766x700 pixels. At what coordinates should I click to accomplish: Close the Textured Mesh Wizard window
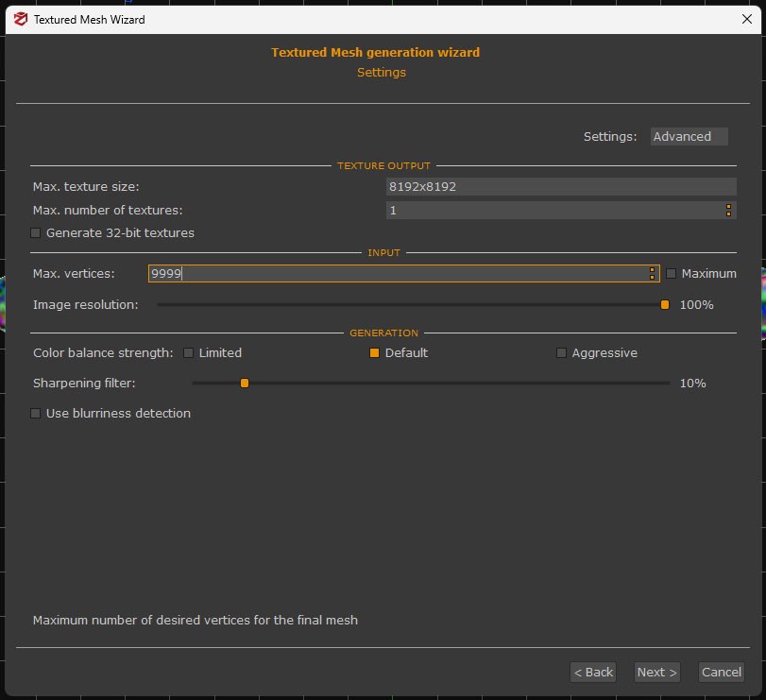click(747, 19)
